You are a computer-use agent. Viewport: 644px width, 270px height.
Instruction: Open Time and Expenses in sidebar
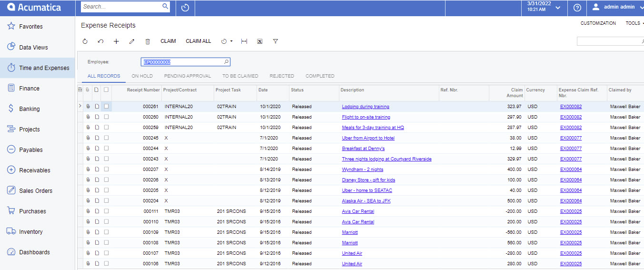click(x=38, y=68)
